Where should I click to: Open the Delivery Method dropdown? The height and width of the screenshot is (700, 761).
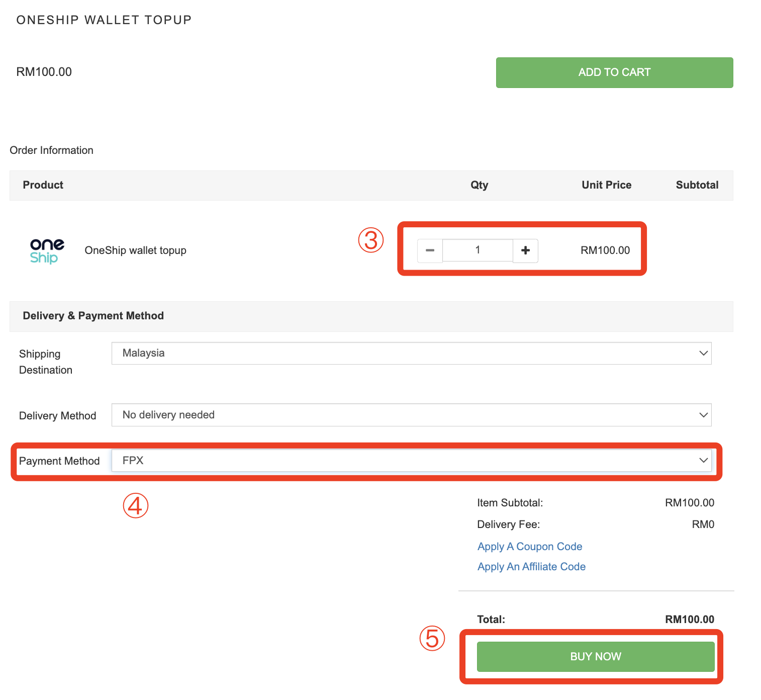click(411, 415)
